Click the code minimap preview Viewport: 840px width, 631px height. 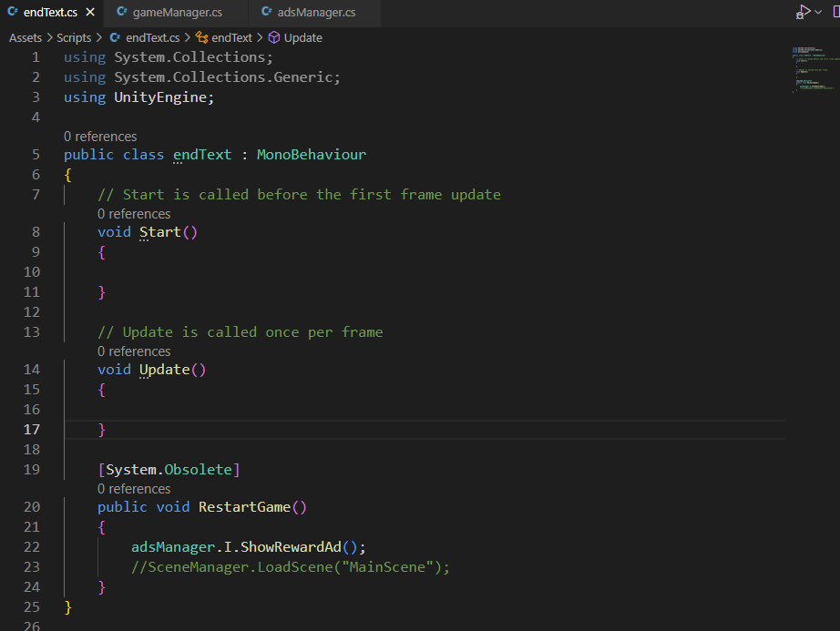[x=814, y=69]
